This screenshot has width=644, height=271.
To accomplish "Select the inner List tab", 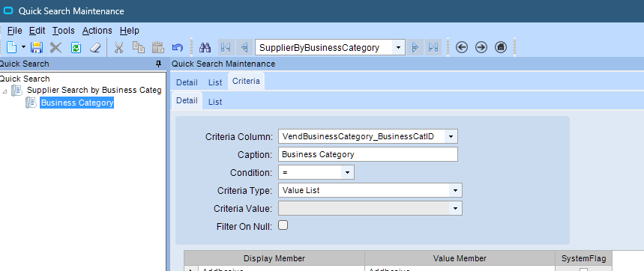I will [215, 102].
